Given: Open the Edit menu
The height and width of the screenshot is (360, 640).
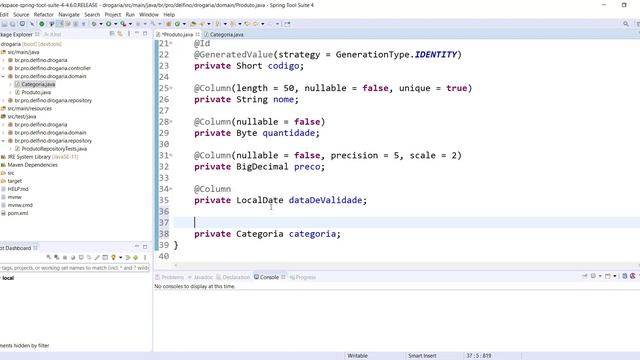Looking at the screenshot, I should [4, 14].
